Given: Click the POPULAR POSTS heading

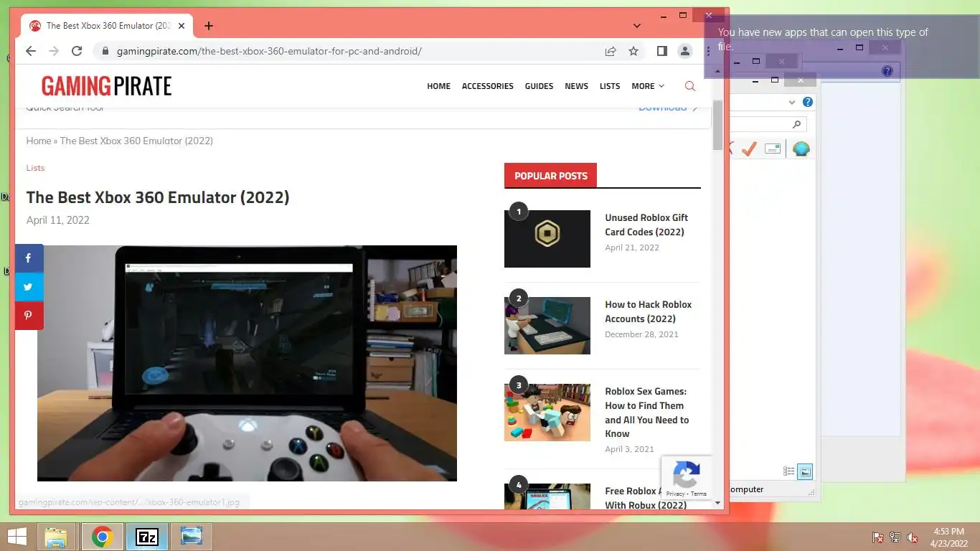Looking at the screenshot, I should tap(550, 176).
